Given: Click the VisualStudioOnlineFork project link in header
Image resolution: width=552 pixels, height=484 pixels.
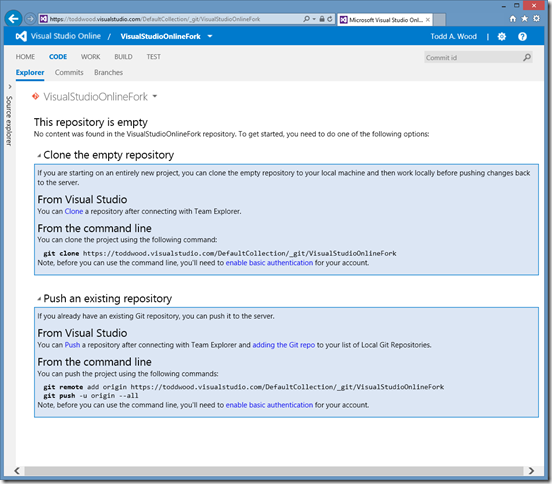Looking at the screenshot, I should tap(161, 36).
